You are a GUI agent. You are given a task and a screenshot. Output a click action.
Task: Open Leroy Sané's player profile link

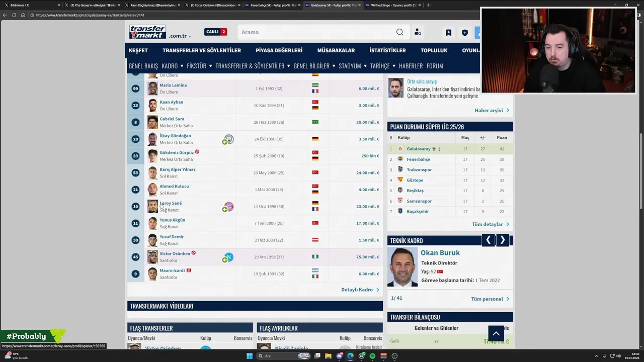(x=171, y=203)
